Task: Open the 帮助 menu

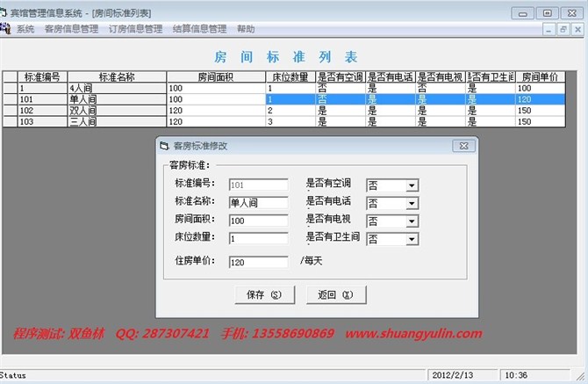Action: pyautogui.click(x=246, y=29)
